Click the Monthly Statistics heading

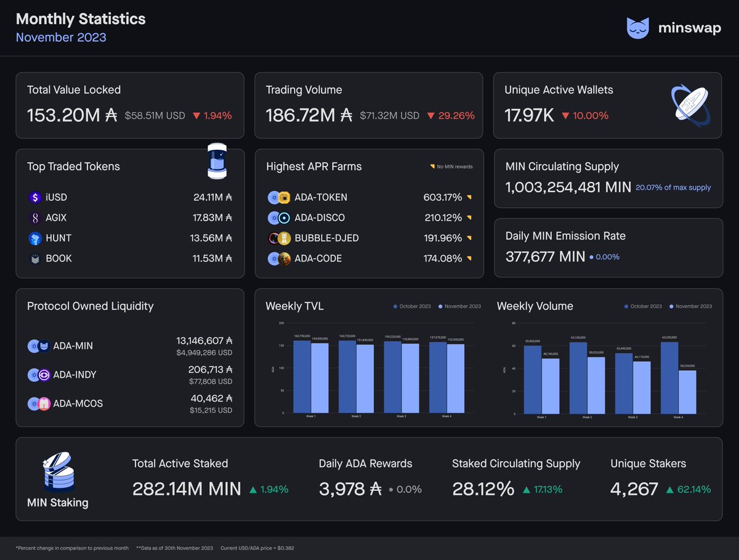81,19
